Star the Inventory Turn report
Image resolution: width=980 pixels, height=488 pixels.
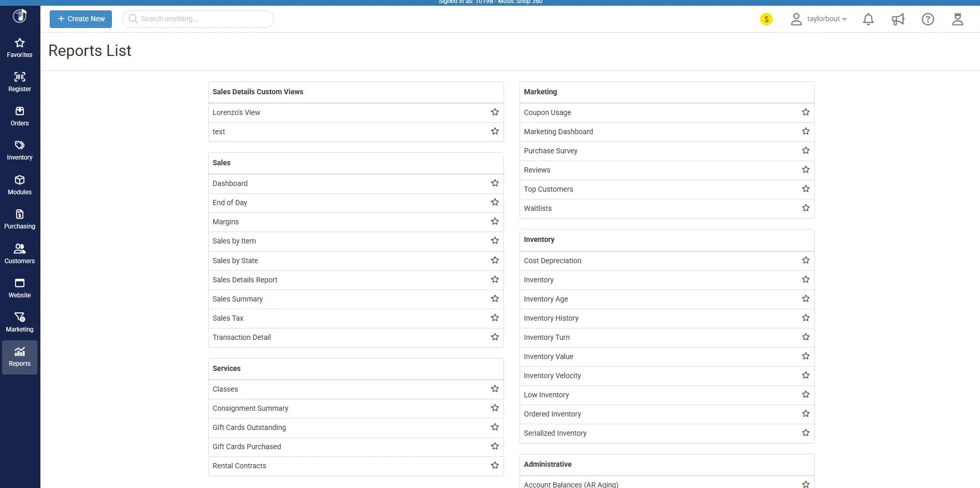[x=805, y=337]
